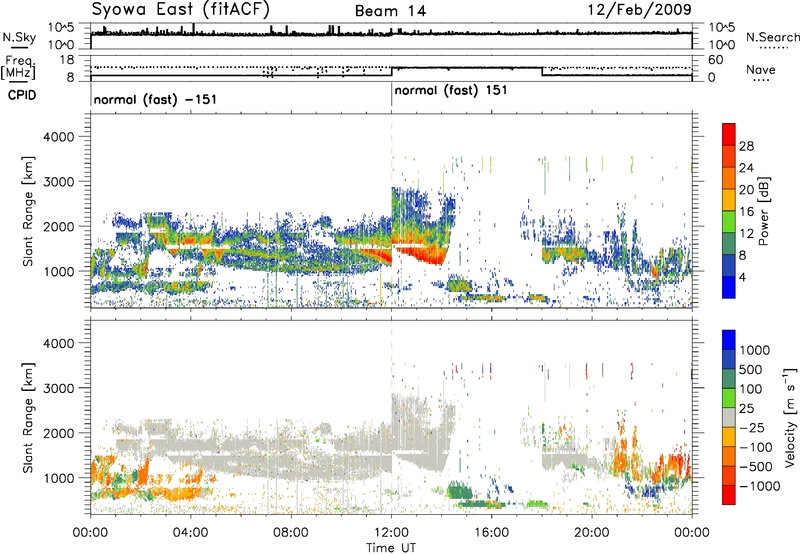Screen dimensions: 800x554
Task: Click the gray band of velocity color bar
Action: click(x=729, y=418)
